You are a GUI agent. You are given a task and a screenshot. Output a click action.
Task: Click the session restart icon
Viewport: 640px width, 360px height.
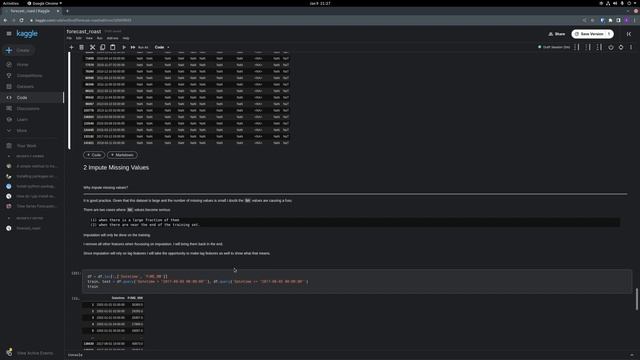(x=621, y=47)
